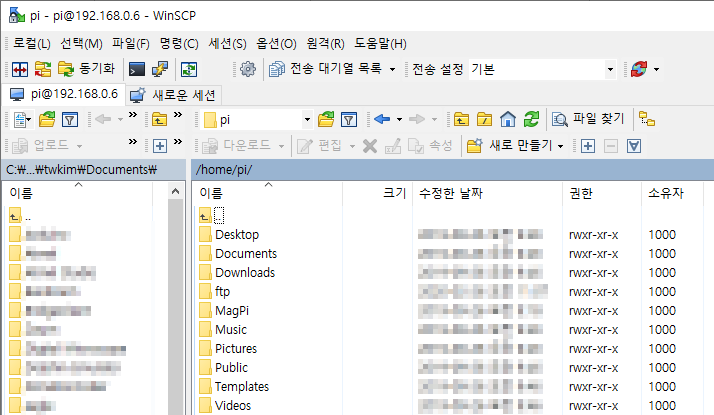Screen dimensions: 714x415
Task: Click remote select files plus icon
Action: 588,146
